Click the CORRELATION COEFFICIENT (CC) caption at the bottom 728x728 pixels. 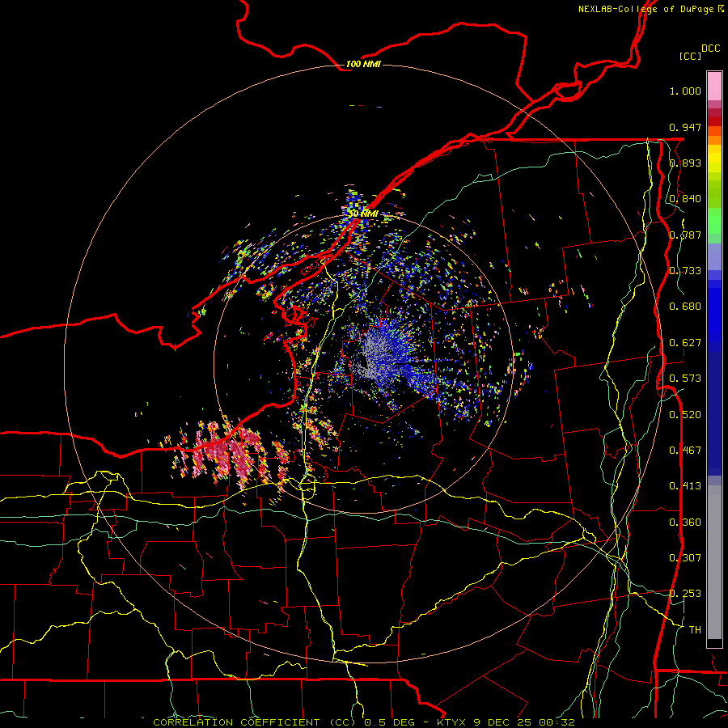tap(255, 722)
